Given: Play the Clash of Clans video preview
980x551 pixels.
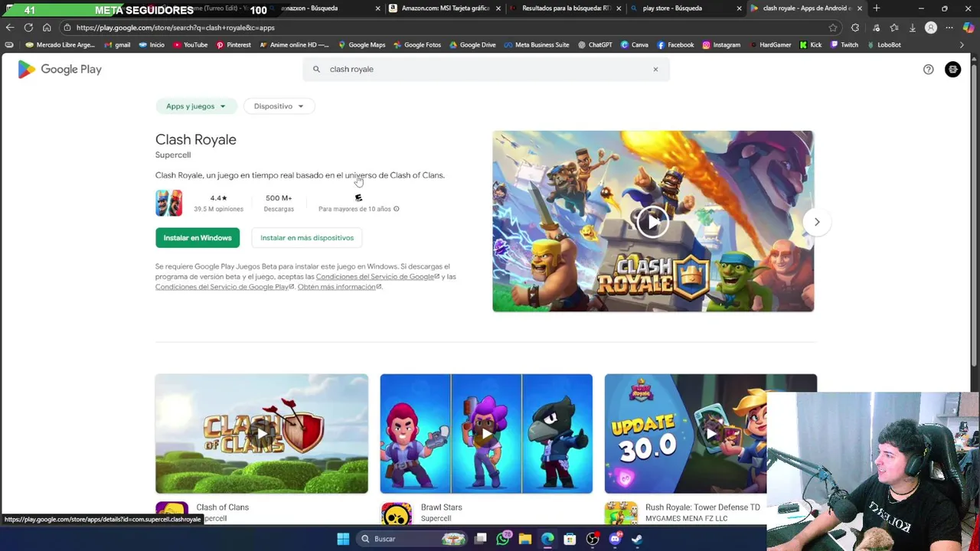Looking at the screenshot, I should pyautogui.click(x=262, y=434).
